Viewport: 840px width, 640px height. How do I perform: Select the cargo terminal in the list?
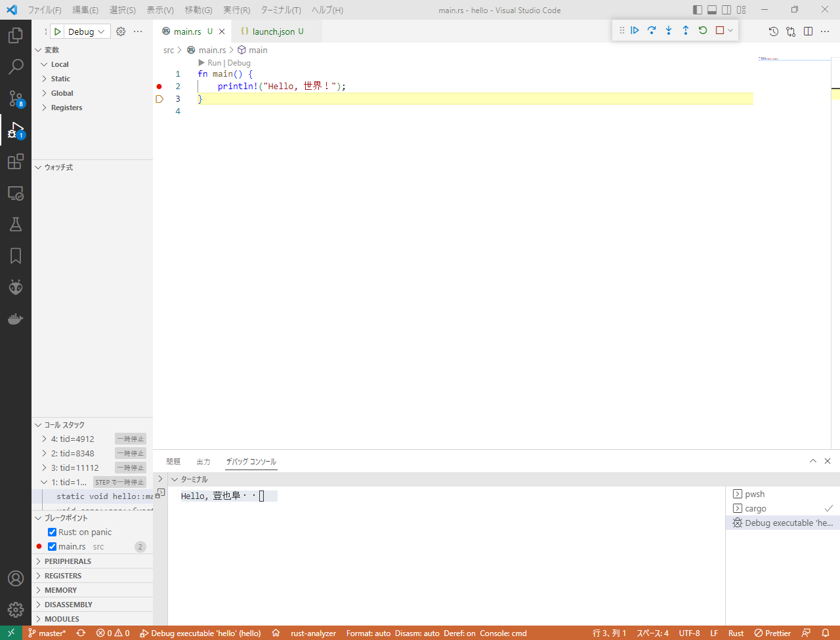(755, 508)
